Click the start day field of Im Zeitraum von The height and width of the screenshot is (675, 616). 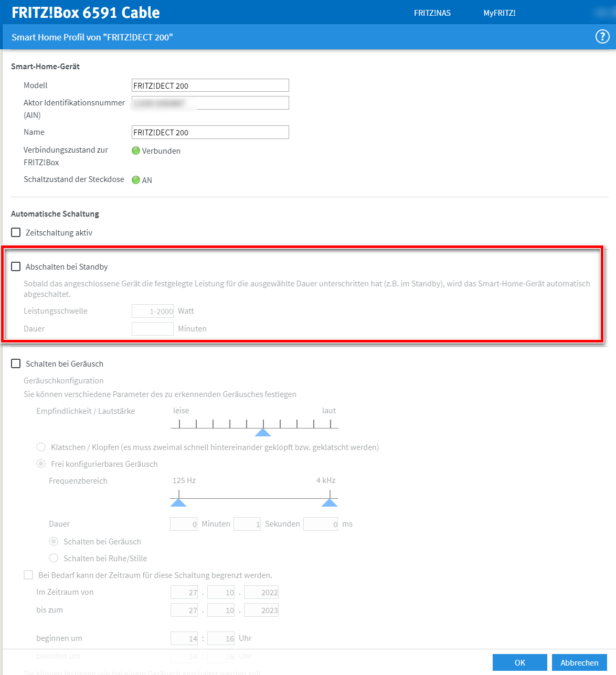tap(184, 592)
